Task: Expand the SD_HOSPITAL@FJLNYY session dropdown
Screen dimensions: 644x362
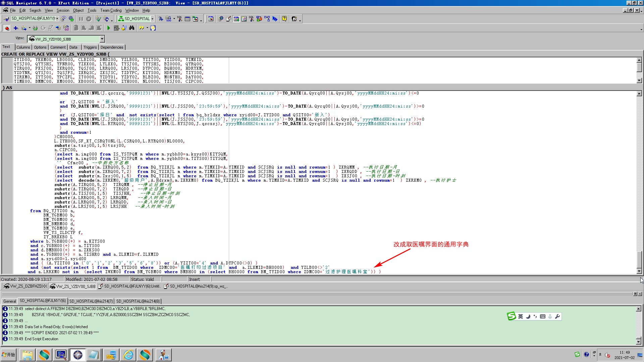Action: tap(57, 19)
